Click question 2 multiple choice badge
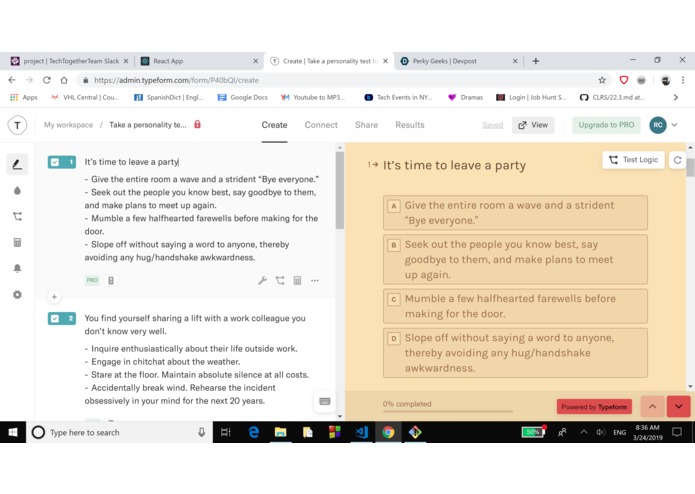The image size is (695, 494). (x=62, y=319)
